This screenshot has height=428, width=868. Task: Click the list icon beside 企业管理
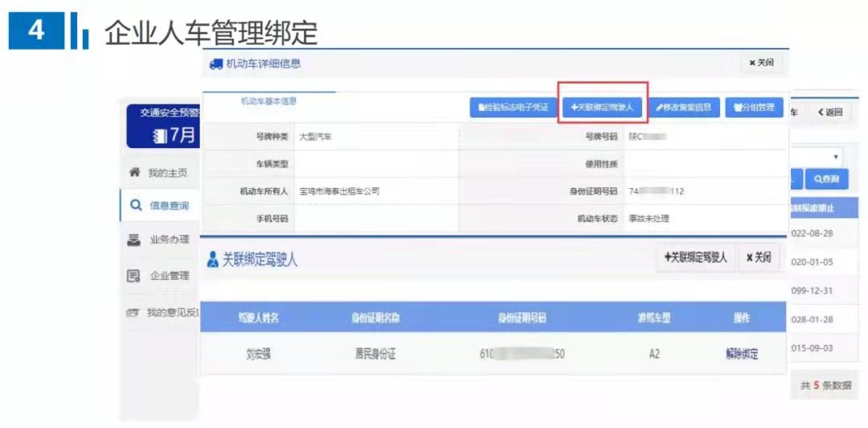point(133,275)
